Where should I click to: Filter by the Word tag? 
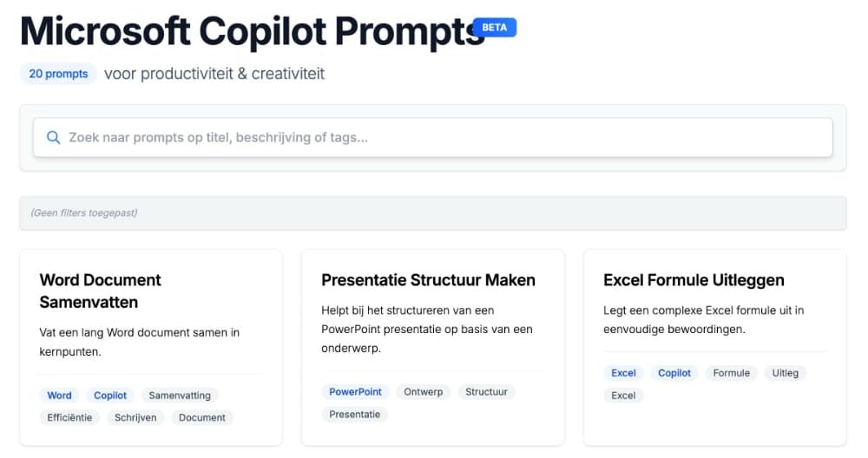point(59,396)
